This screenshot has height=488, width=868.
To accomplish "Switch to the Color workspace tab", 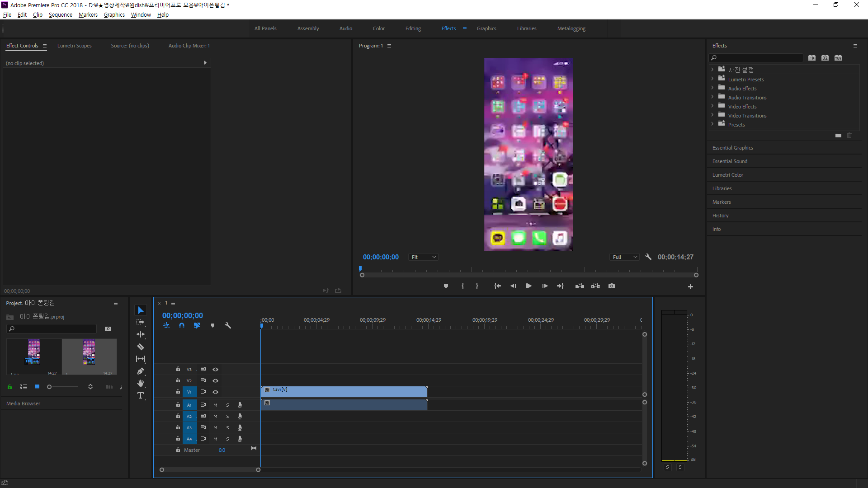I will click(378, 28).
